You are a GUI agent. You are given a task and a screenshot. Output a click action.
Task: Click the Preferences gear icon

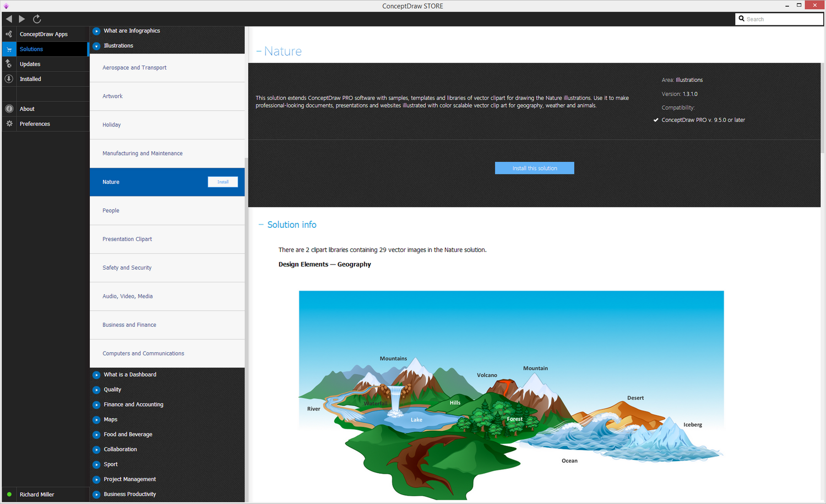tap(9, 124)
